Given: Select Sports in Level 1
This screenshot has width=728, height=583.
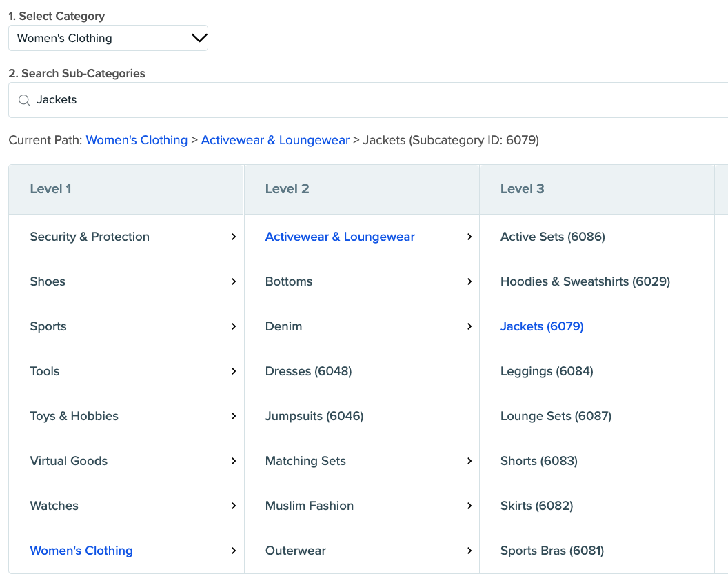Looking at the screenshot, I should pos(48,326).
